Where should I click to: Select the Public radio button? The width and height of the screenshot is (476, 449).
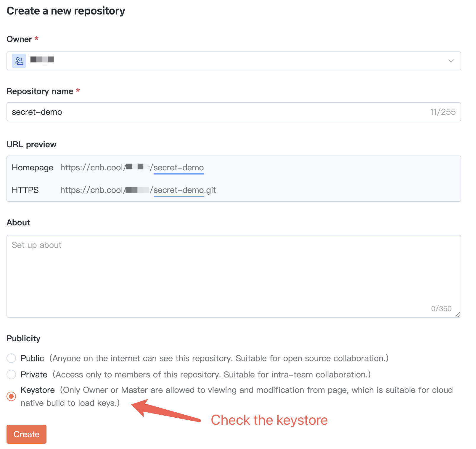tap(11, 358)
